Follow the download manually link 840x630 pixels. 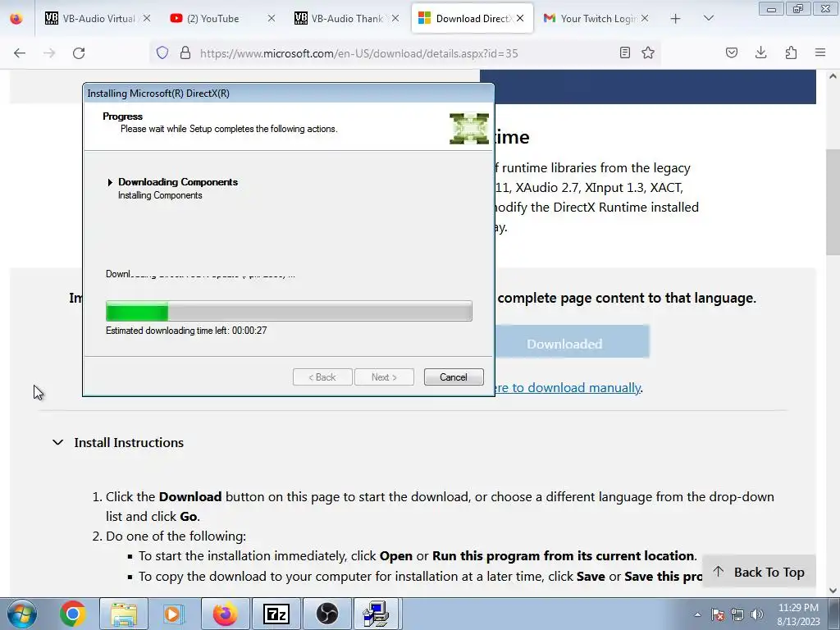pos(568,388)
